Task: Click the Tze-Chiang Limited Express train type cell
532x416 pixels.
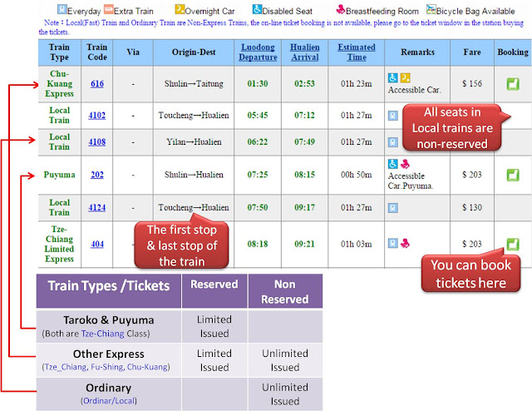Action: (x=59, y=244)
